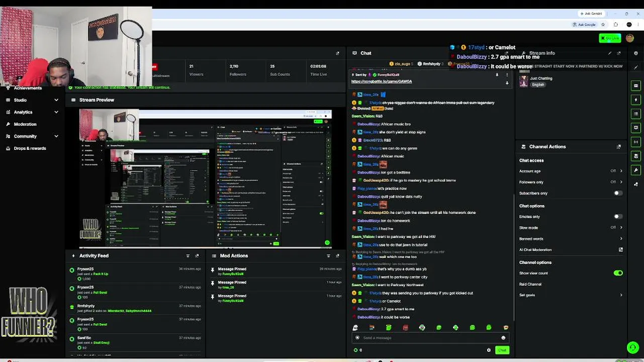Screen dimensions: 644x362
Task: Open the Banned words list
Action: [x=571, y=239]
